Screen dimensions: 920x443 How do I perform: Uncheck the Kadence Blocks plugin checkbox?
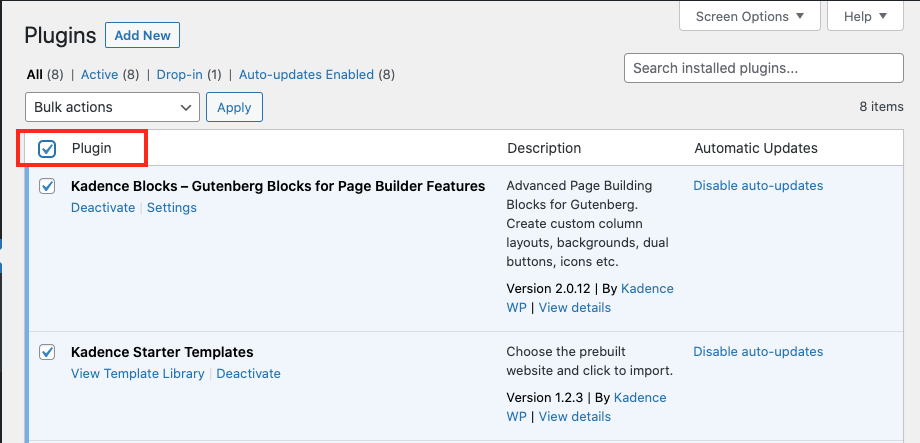point(47,187)
